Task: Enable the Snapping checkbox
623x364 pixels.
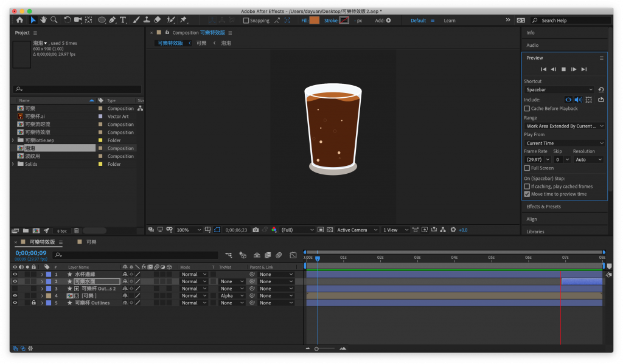Action: coord(246,21)
